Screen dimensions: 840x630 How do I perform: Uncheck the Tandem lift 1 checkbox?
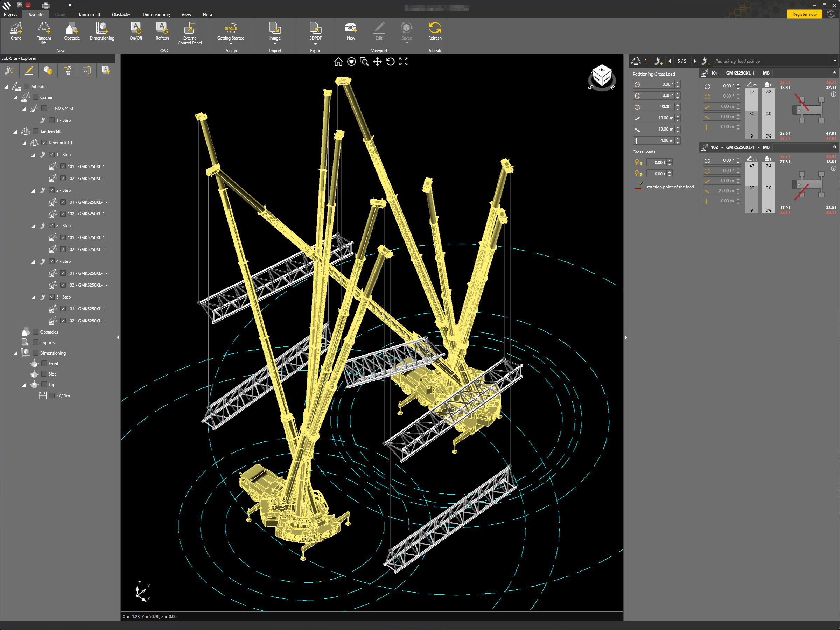pos(44,142)
